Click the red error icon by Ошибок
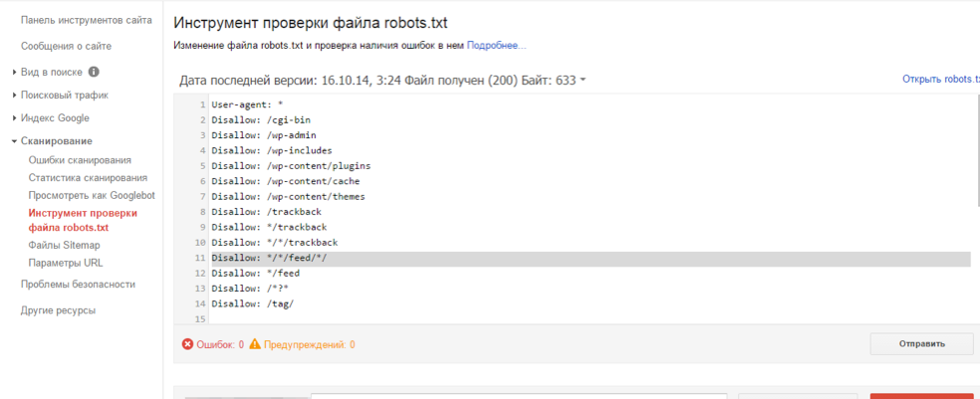Screen dimensions: 980x399 pyautogui.click(x=187, y=344)
